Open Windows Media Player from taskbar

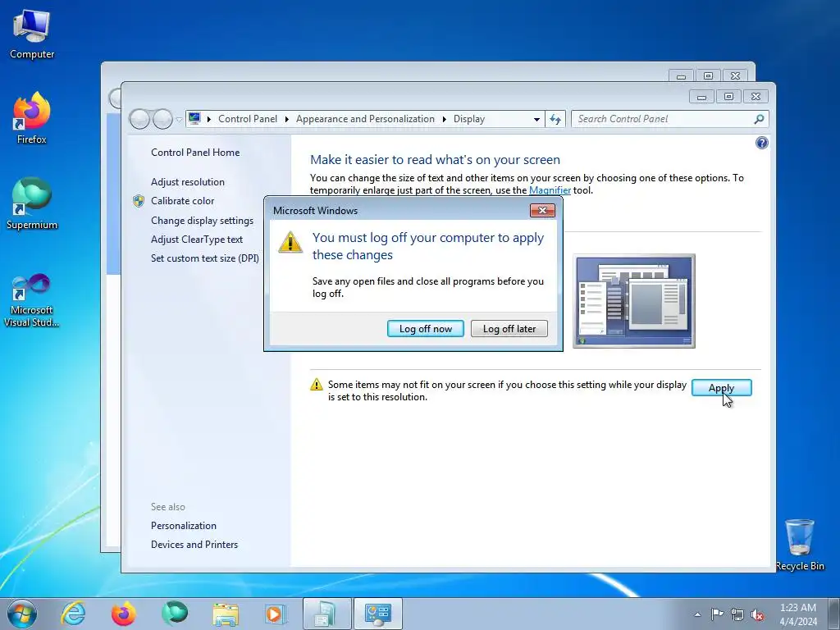point(276,614)
